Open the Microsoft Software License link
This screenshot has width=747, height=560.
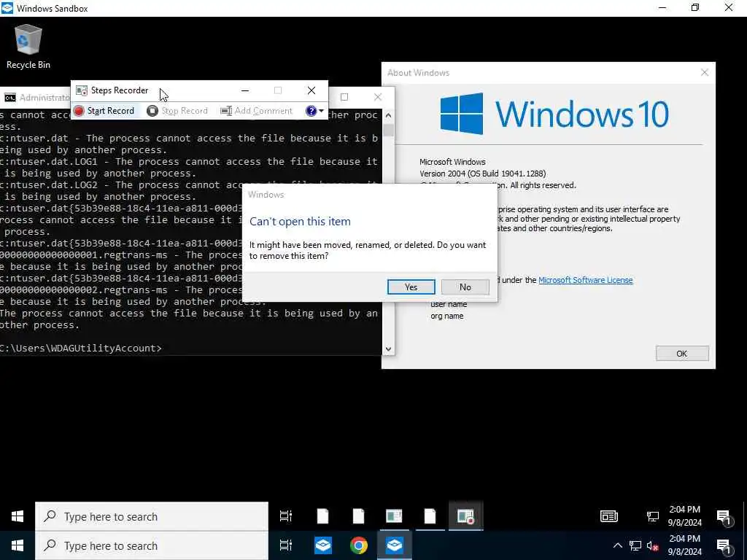(586, 280)
